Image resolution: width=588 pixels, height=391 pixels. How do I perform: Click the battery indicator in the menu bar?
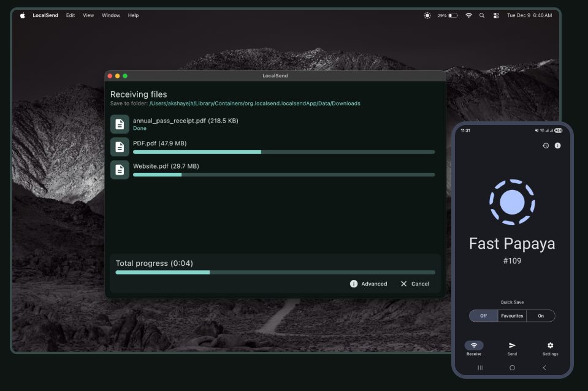(448, 15)
